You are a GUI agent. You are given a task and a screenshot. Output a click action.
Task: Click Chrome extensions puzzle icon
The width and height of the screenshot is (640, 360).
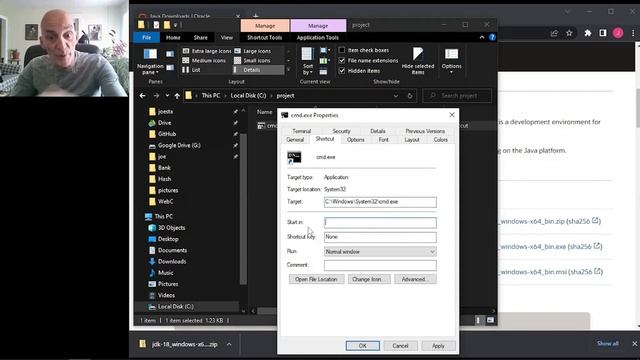588,33
